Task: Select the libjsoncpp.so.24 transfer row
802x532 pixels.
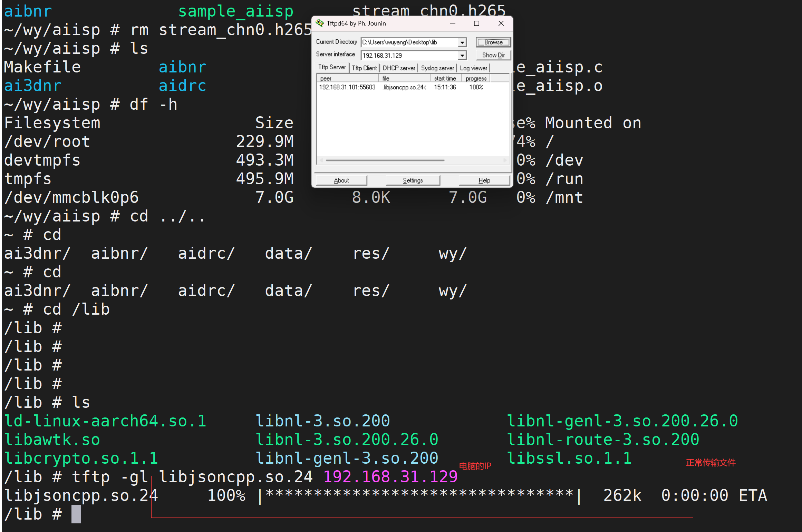Action: click(x=404, y=87)
